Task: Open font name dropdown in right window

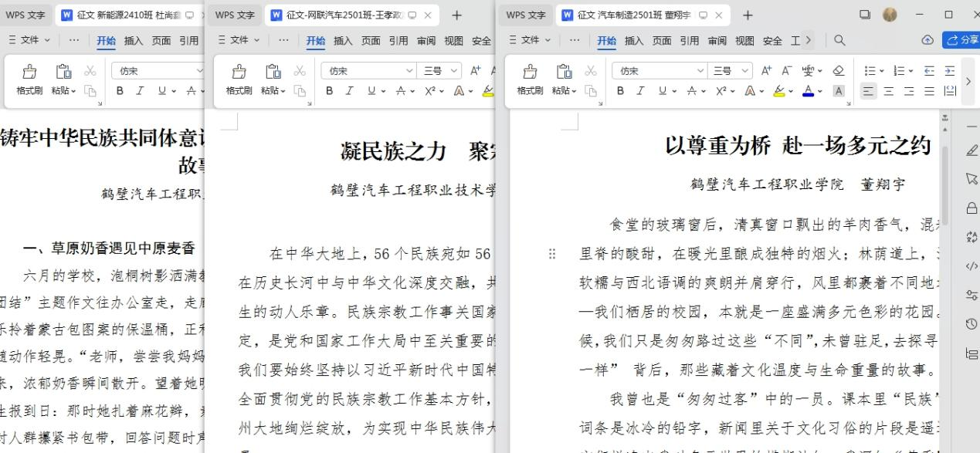Action: 700,71
